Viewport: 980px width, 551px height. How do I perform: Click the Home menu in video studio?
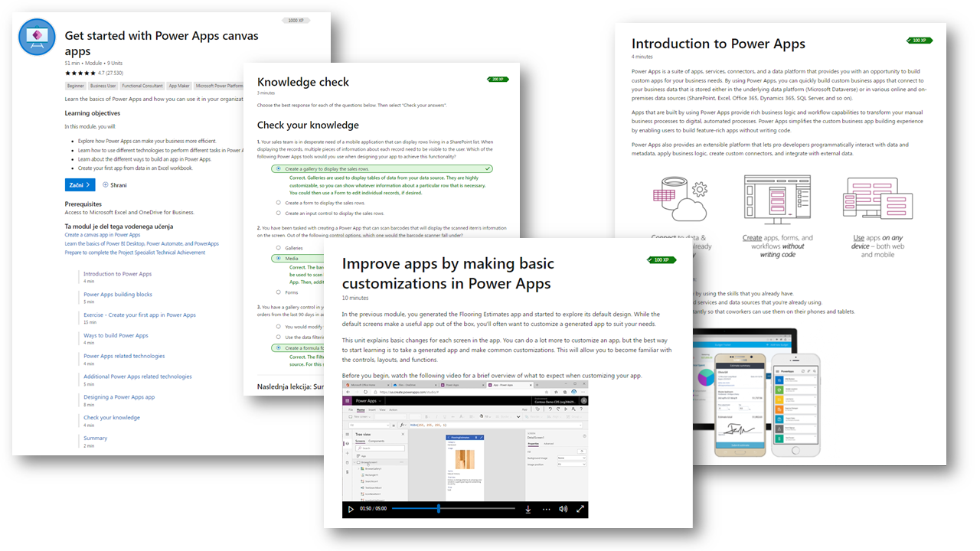(361, 410)
